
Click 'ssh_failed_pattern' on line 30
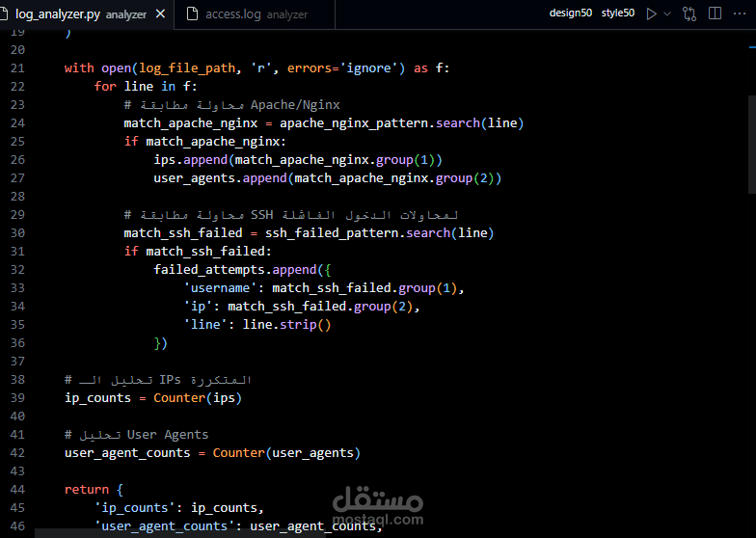point(332,233)
